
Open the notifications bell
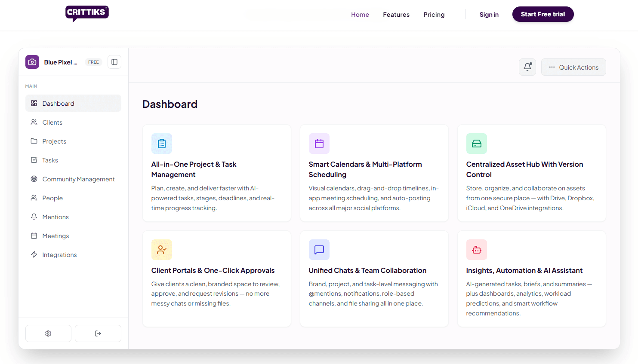(x=527, y=67)
